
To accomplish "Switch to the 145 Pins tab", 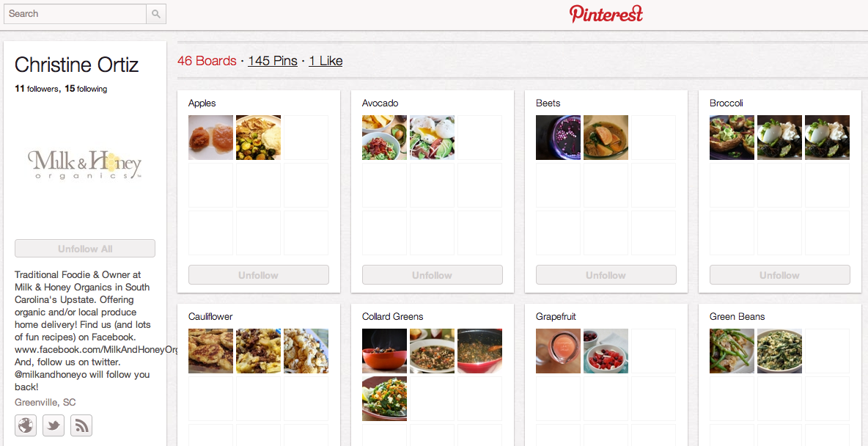I will coord(273,61).
